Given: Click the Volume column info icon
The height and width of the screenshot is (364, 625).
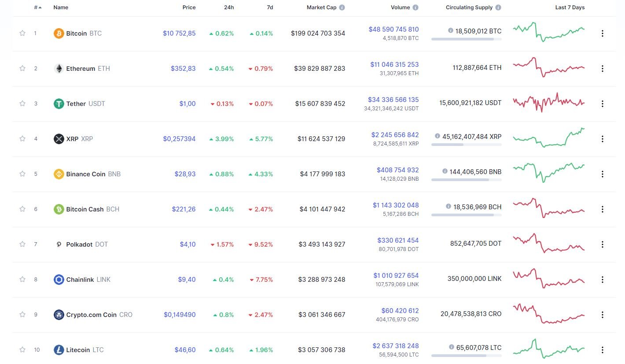Looking at the screenshot, I should tap(415, 7).
